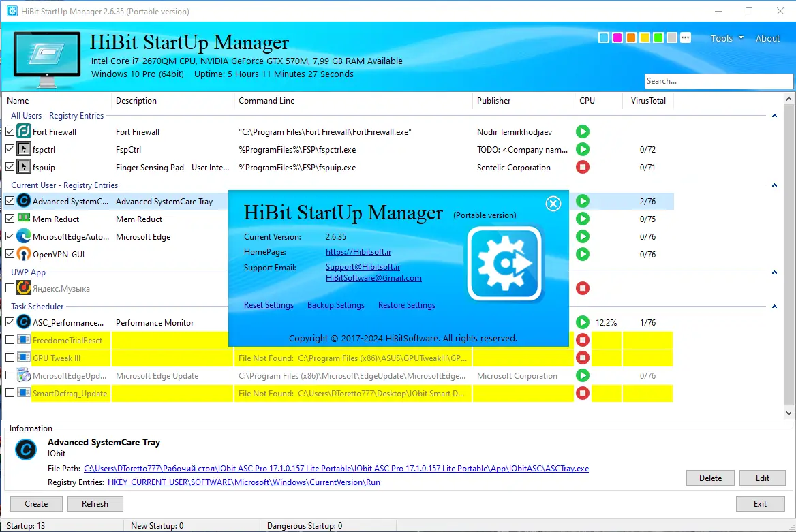Uncheck the fspuip startup entry
The image size is (796, 532).
[x=10, y=167]
